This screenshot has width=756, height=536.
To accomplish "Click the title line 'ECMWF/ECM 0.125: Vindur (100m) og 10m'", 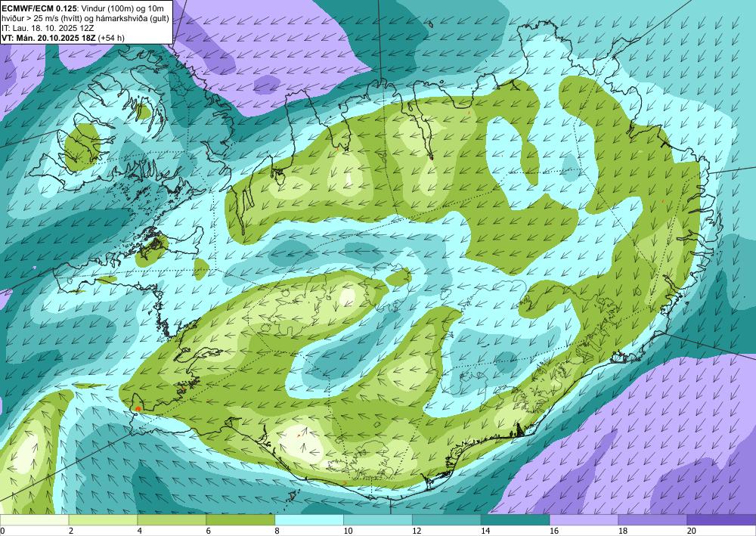I will (83, 8).
